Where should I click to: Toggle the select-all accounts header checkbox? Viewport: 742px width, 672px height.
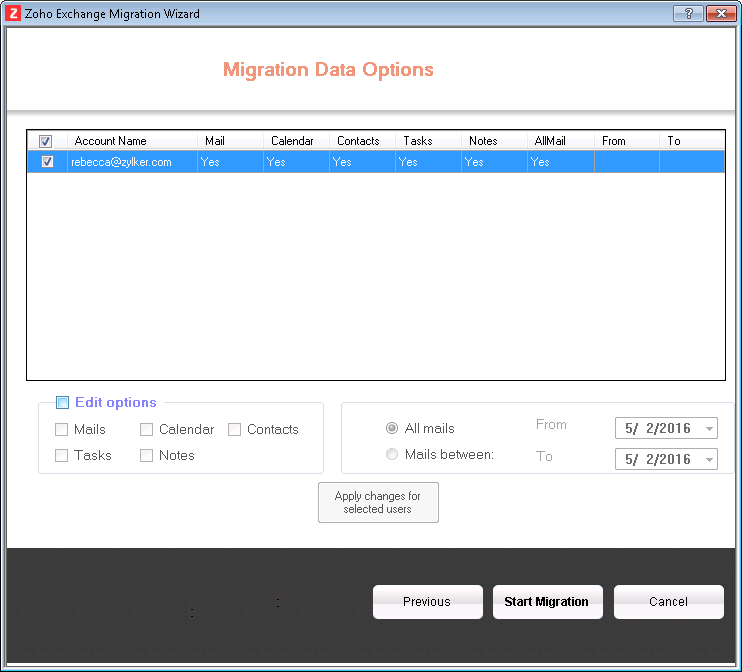coord(46,141)
